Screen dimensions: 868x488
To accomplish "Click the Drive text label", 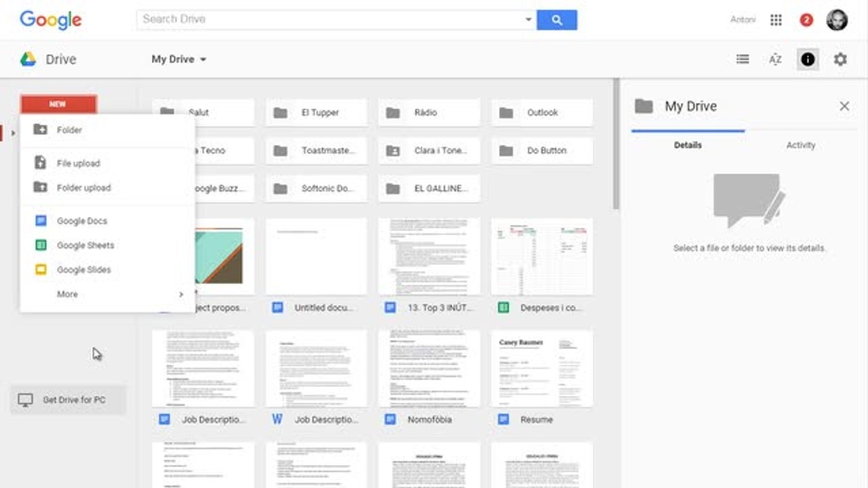I will coord(60,59).
